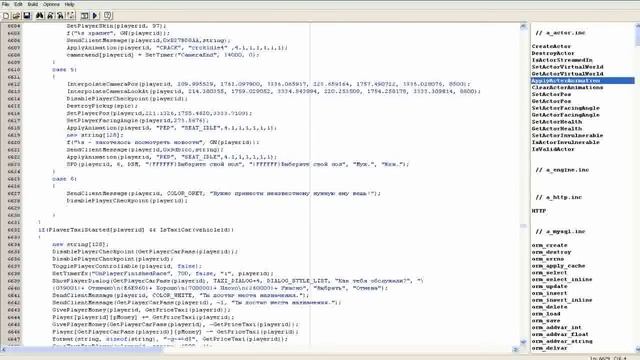
Task: Create a new file with the New icon
Action: tap(6, 16)
